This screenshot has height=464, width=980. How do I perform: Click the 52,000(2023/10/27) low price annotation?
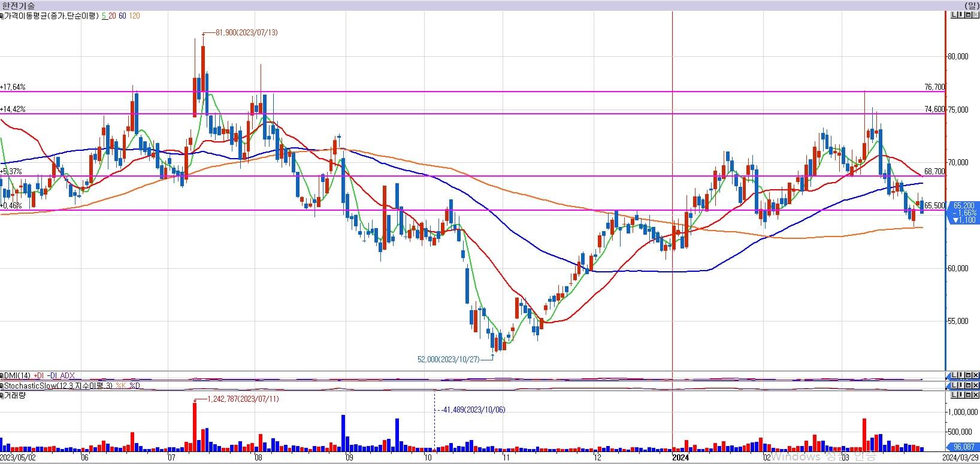tap(449, 359)
